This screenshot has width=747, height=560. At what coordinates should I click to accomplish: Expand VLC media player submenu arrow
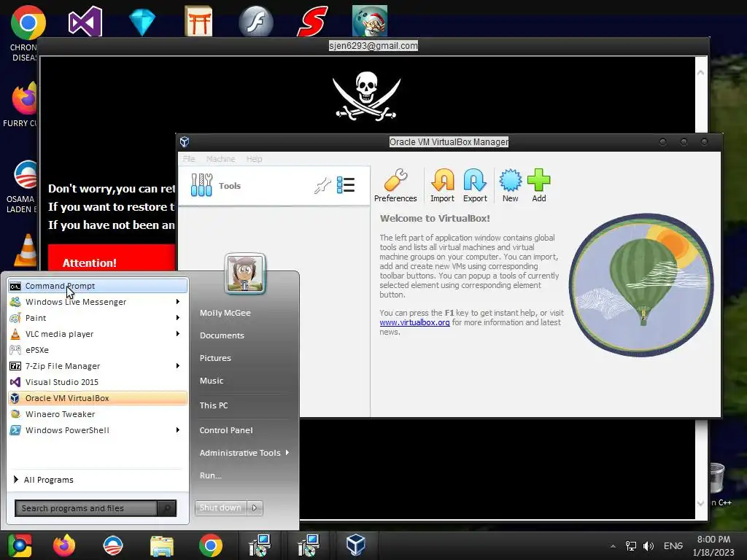coord(178,334)
